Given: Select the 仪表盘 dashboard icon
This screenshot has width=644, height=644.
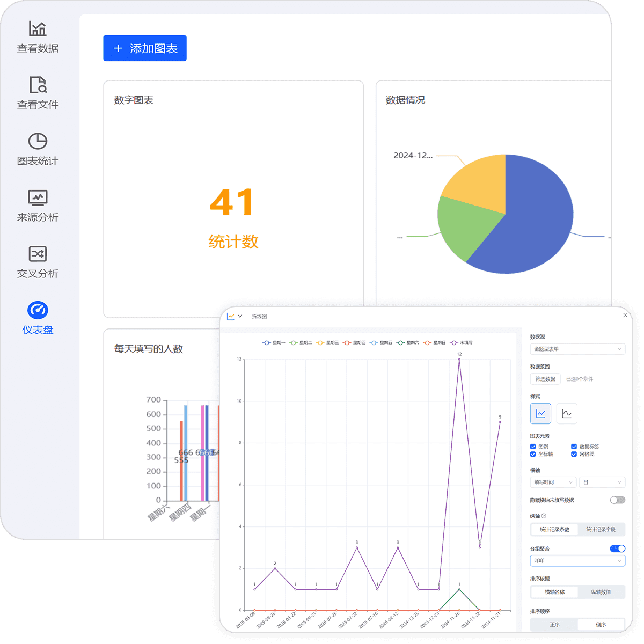Looking at the screenshot, I should [38, 310].
